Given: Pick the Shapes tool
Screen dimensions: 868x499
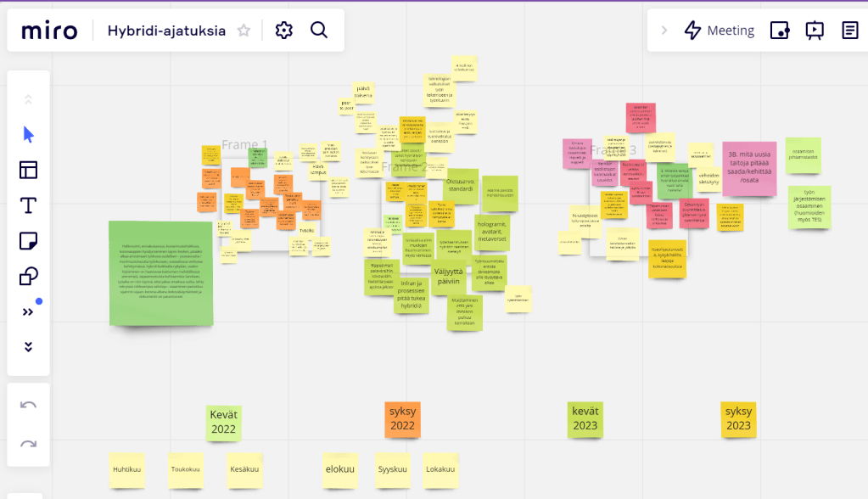Looking at the screenshot, I should (28, 277).
